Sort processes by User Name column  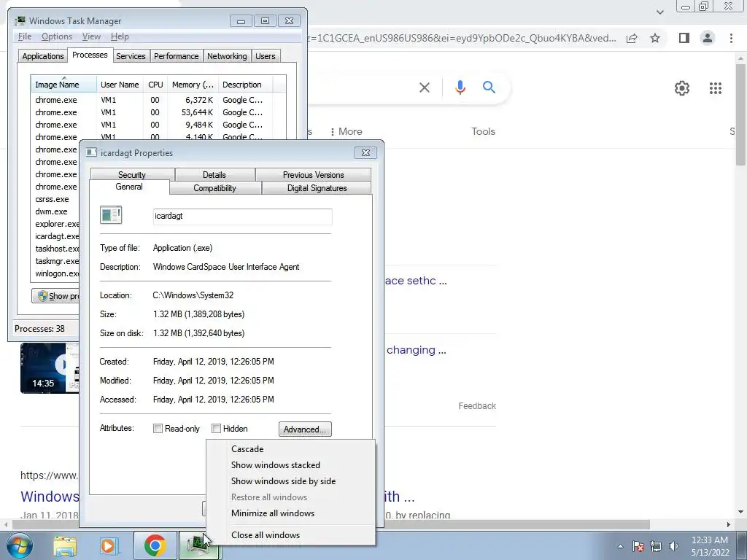[x=120, y=85]
